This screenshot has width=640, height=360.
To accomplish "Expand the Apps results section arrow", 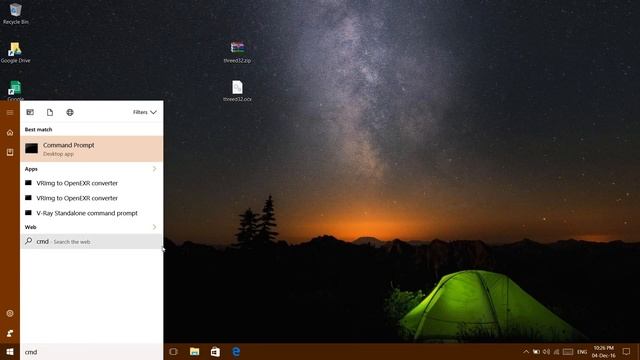I will (x=154, y=169).
